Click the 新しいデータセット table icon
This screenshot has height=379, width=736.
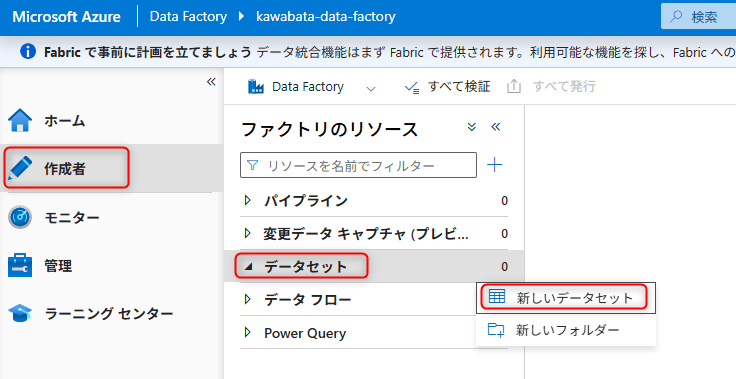point(497,297)
